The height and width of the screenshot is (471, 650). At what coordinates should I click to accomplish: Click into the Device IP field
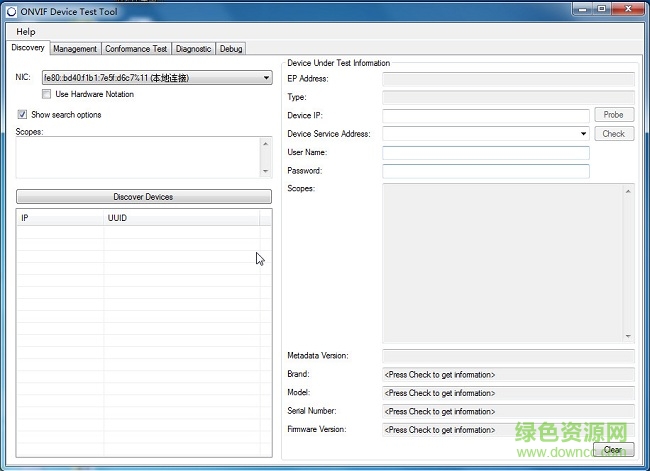tap(485, 116)
